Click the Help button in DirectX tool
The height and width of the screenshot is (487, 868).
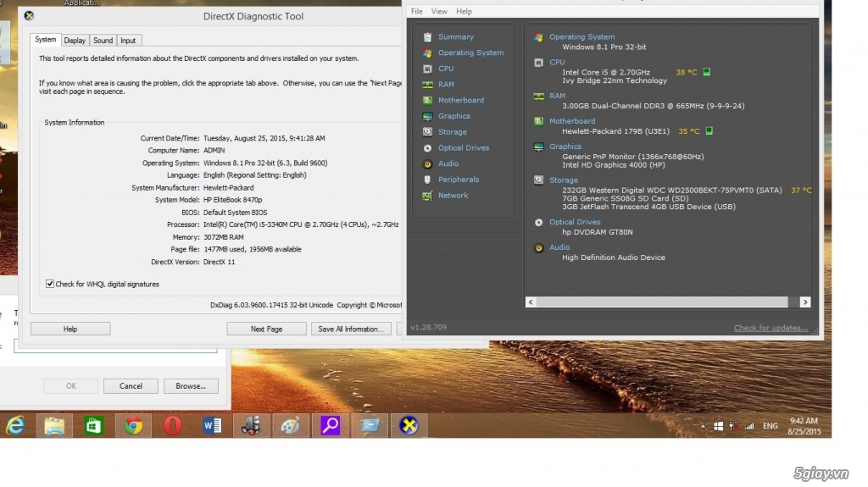(x=70, y=329)
